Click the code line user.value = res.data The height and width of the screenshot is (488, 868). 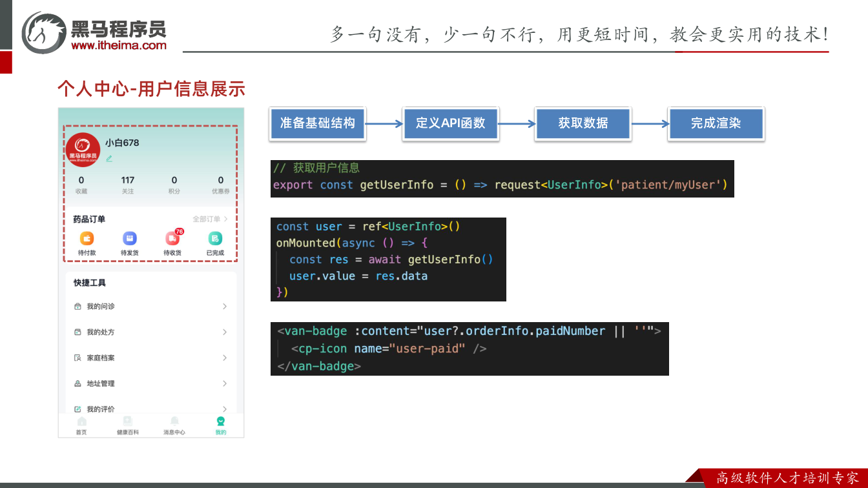358,276
